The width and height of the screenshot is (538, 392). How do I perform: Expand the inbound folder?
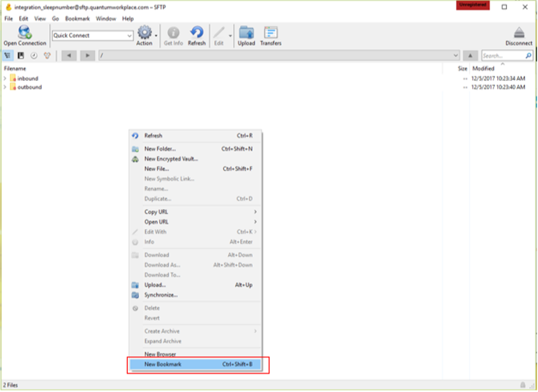(x=5, y=78)
